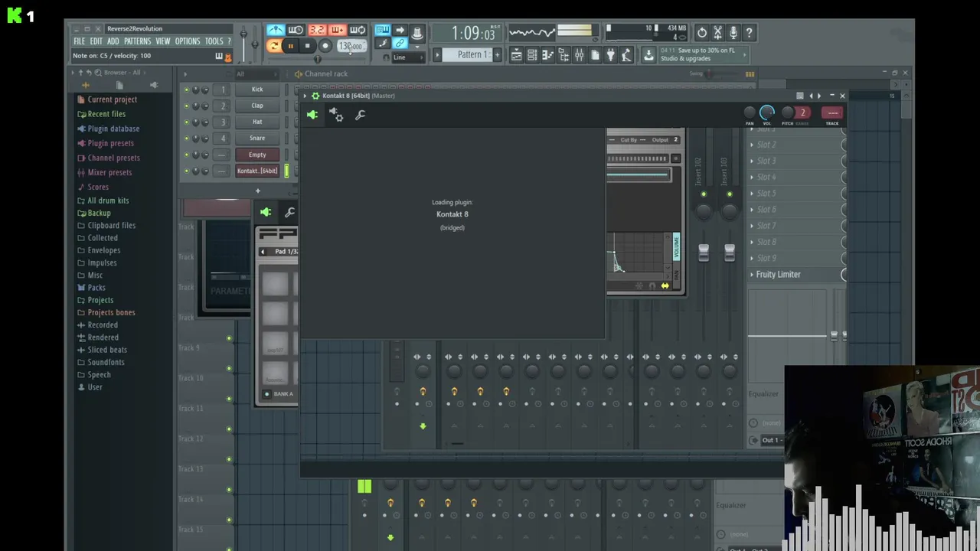Screen dimensions: 980x551
Task: Pause playback in the transport bar
Action: coord(290,46)
